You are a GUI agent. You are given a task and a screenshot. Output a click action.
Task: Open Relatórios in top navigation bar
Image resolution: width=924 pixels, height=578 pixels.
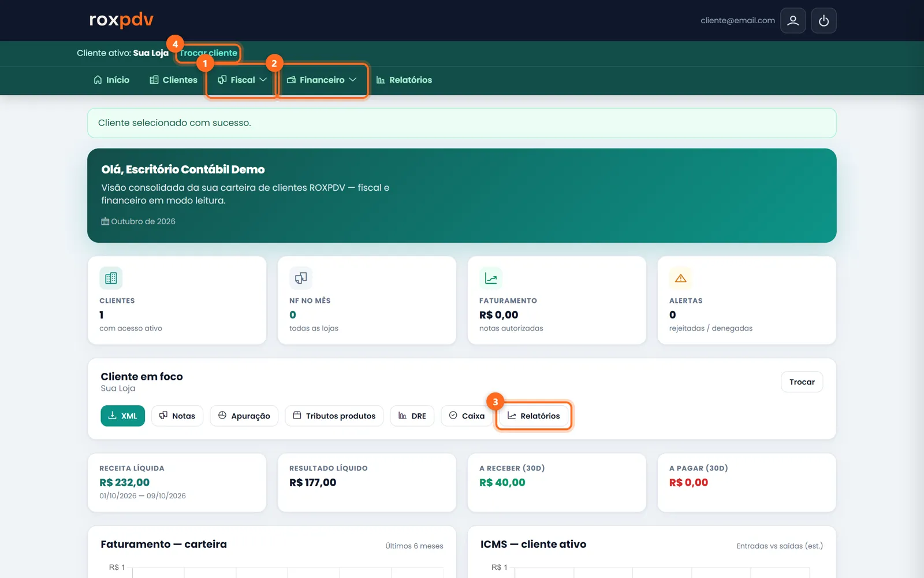(x=404, y=80)
